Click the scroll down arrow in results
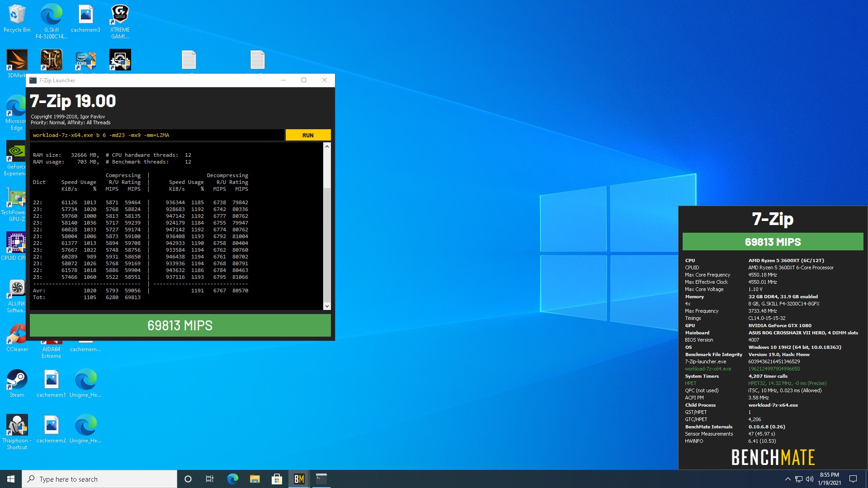Screen dimensions: 868x488 click(x=327, y=306)
